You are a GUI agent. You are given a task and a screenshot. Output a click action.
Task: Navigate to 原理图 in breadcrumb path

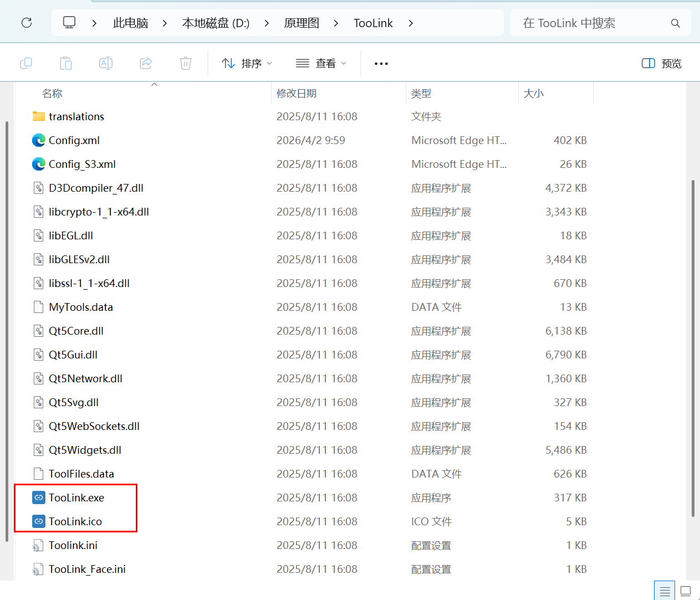tap(302, 23)
